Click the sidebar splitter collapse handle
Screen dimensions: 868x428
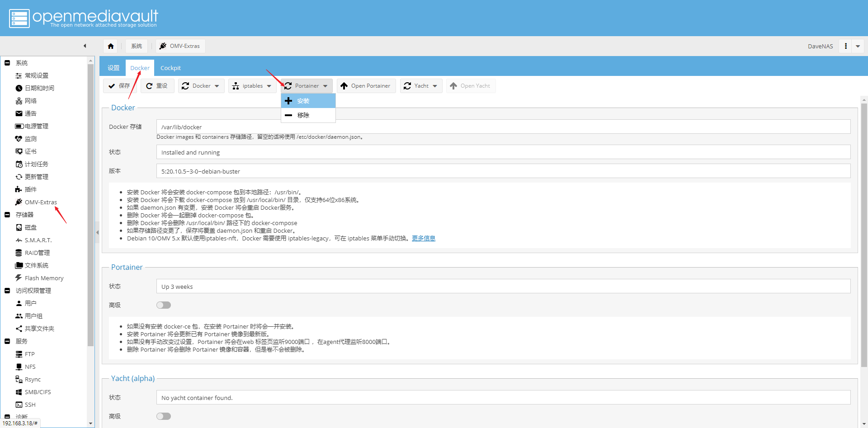(x=97, y=233)
